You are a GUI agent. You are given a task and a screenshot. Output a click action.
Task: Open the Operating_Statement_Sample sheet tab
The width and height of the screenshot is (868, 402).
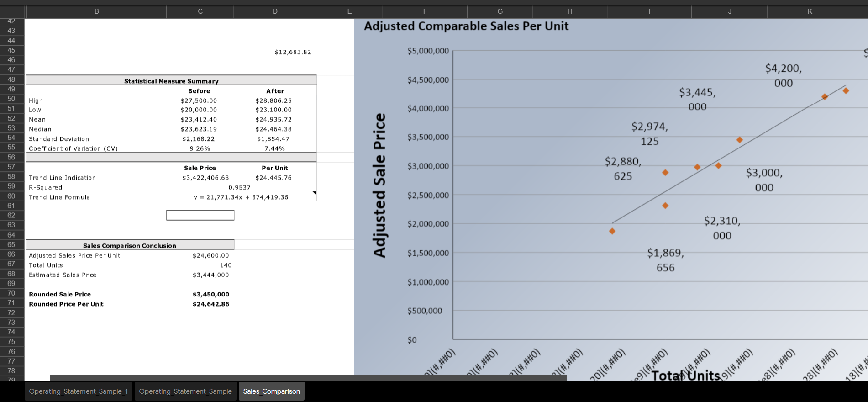coord(185,391)
